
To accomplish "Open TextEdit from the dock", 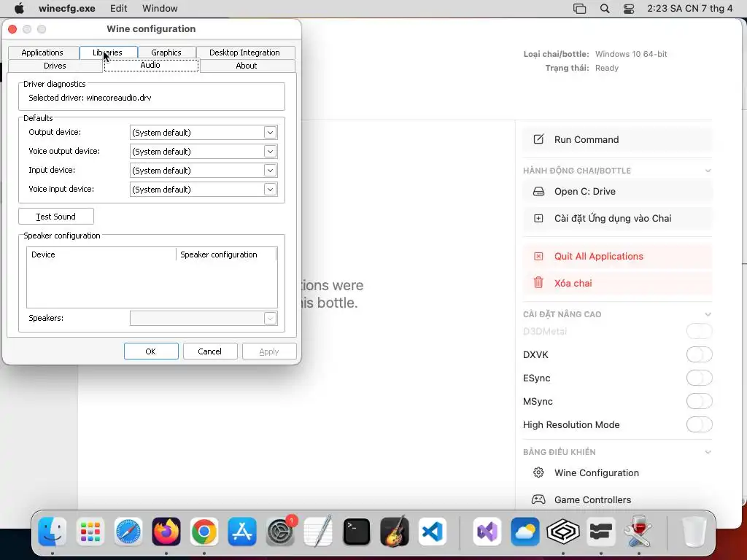I will pyautogui.click(x=318, y=532).
